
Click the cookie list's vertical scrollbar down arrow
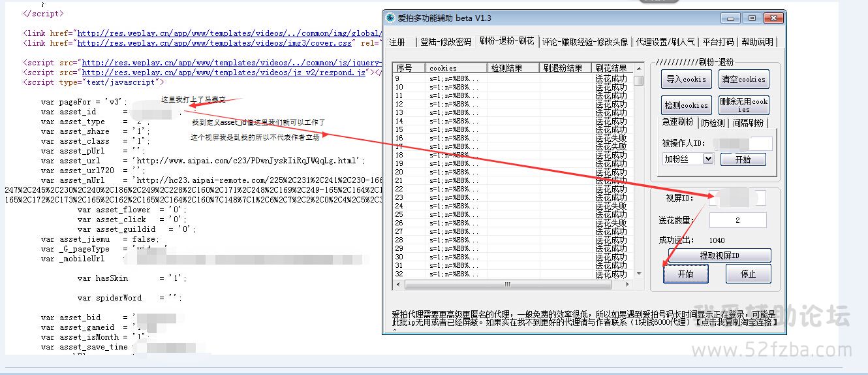point(638,274)
